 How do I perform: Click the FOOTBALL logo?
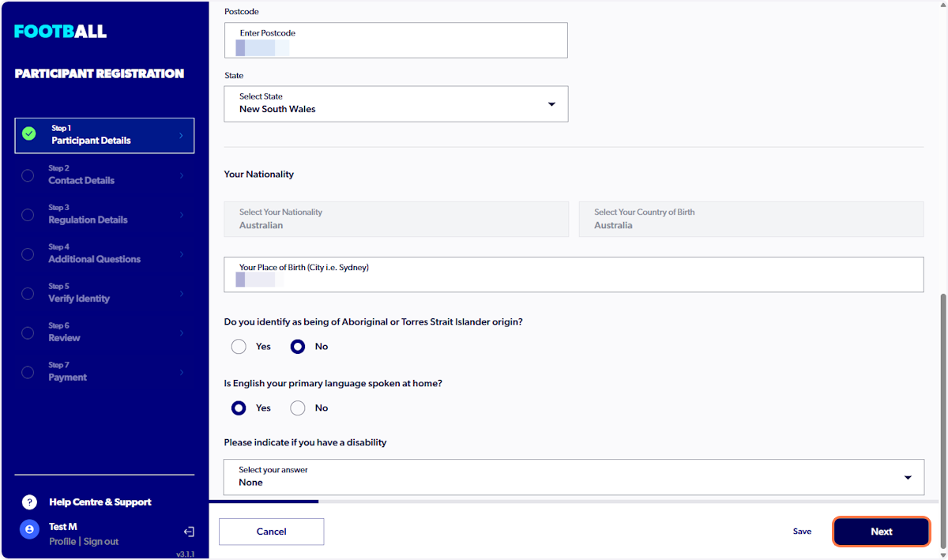58,31
